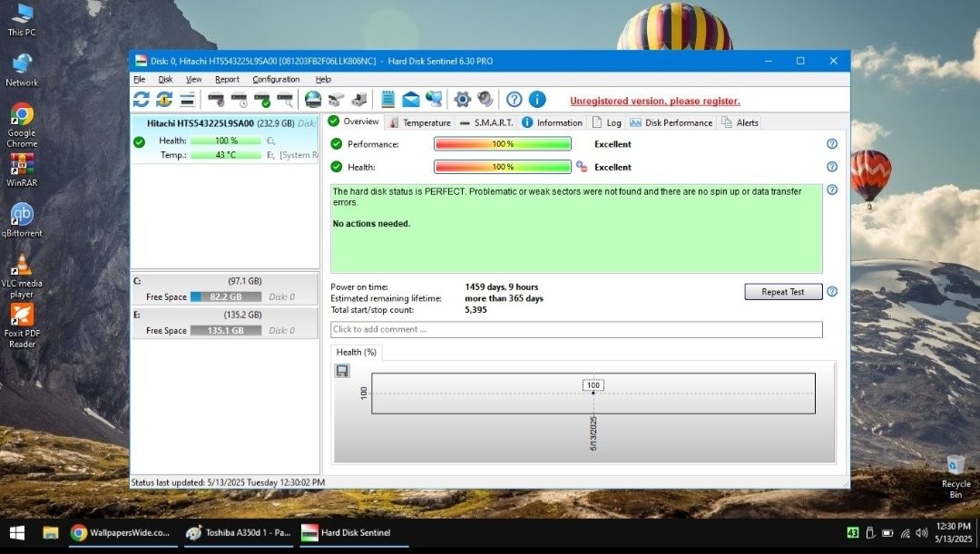
Task: Open the Foxit PDF Reader desktop shortcut
Action: click(22, 326)
